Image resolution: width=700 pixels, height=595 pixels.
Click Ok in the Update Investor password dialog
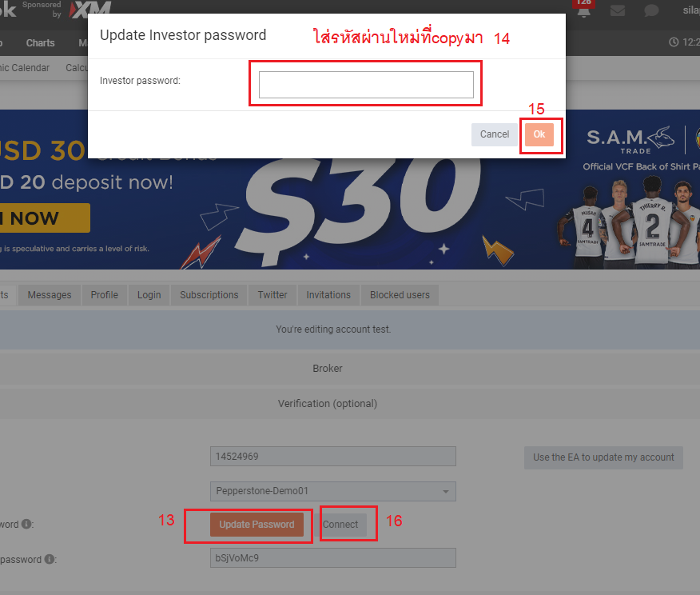click(539, 134)
